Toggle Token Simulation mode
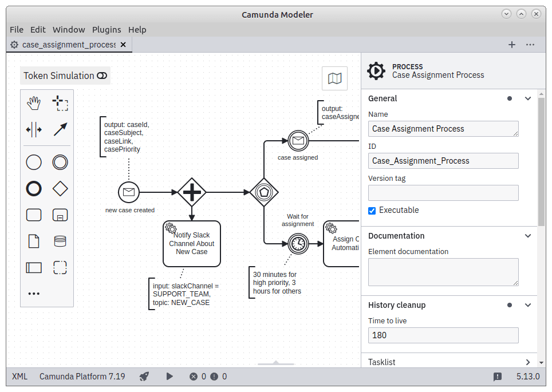The width and height of the screenshot is (552, 392). pyautogui.click(x=65, y=76)
